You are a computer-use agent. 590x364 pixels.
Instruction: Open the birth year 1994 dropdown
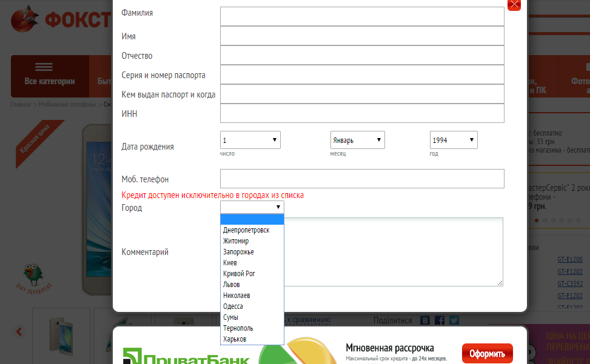453,140
